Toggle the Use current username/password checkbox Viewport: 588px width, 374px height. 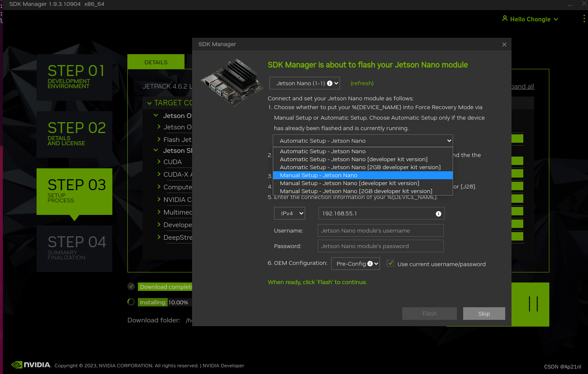390,263
